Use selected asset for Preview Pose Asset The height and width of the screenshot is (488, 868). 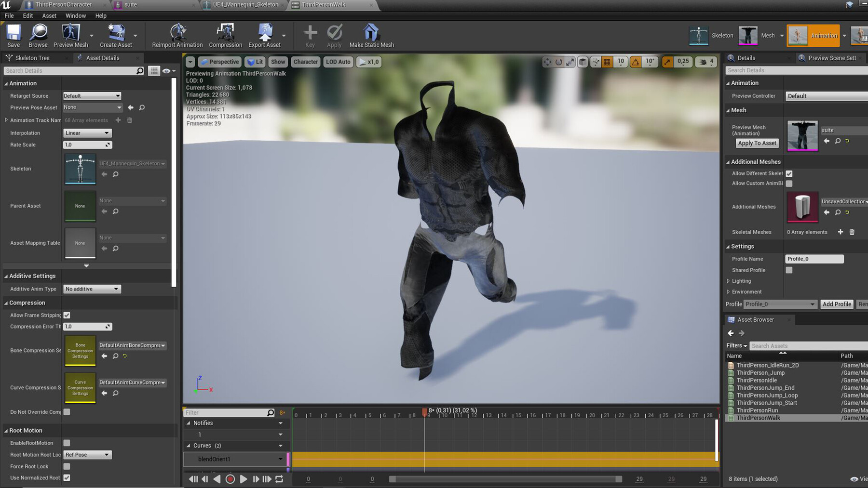point(131,107)
